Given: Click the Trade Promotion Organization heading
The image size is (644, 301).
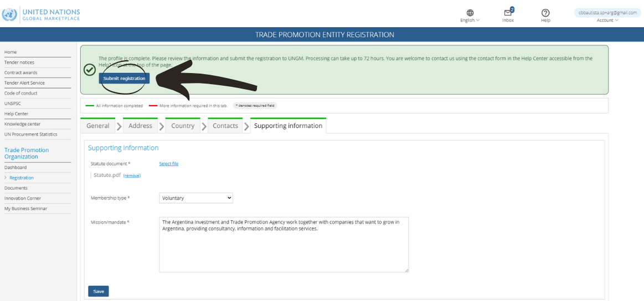Looking at the screenshot, I should click(26, 153).
